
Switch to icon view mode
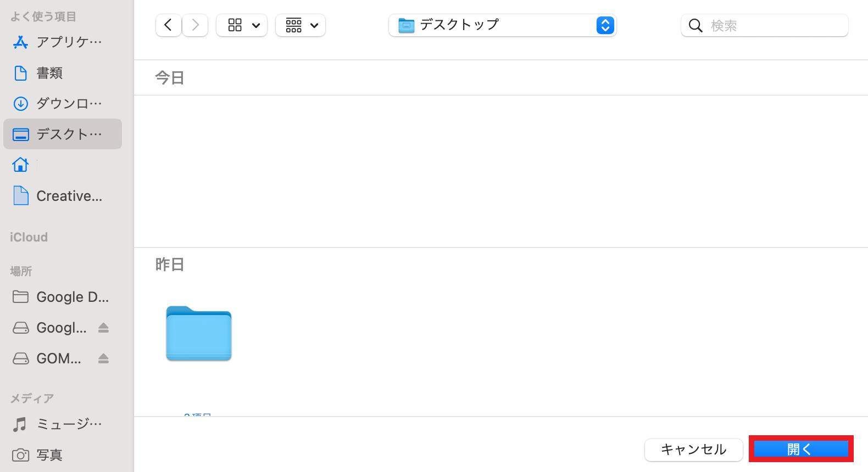[235, 25]
